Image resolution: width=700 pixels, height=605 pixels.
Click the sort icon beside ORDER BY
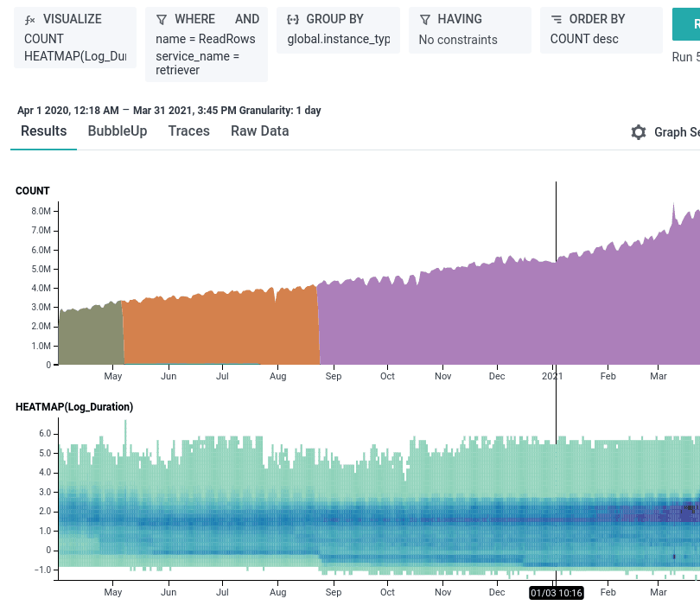tap(557, 18)
